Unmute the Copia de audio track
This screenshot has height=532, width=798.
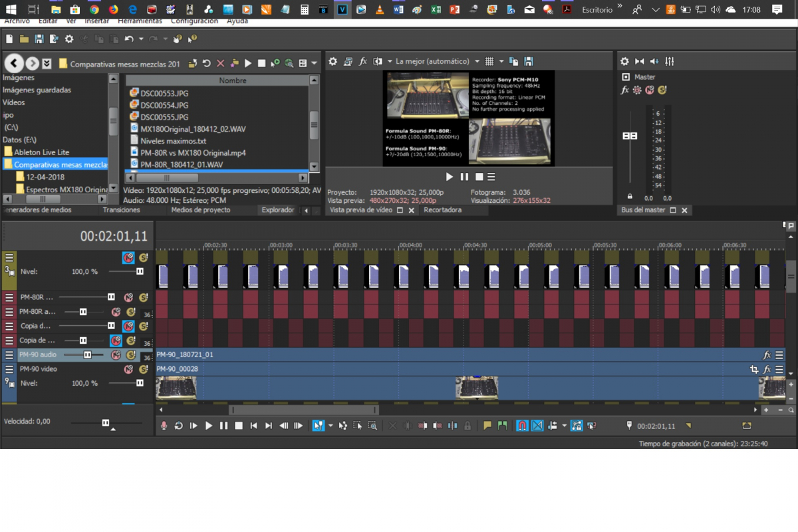coord(116,340)
